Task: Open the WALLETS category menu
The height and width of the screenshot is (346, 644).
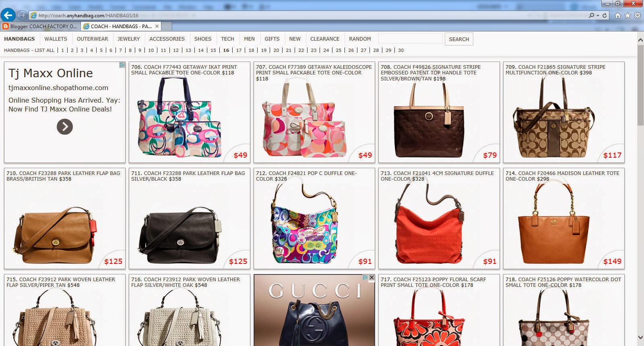Action: [56, 39]
